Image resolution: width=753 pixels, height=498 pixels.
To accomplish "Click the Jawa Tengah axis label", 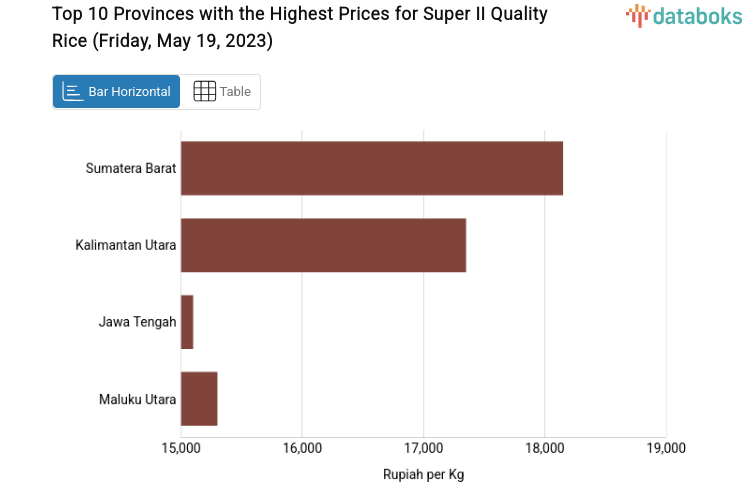I will coord(137,322).
